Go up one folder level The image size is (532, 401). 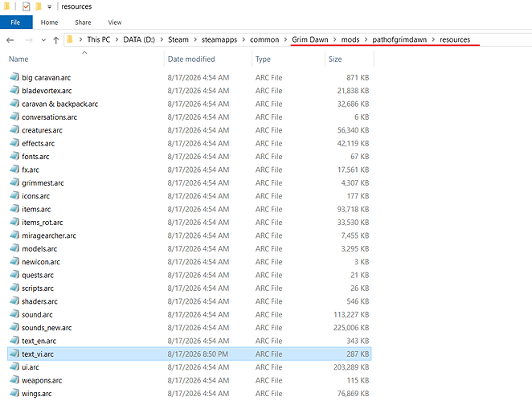click(56, 40)
